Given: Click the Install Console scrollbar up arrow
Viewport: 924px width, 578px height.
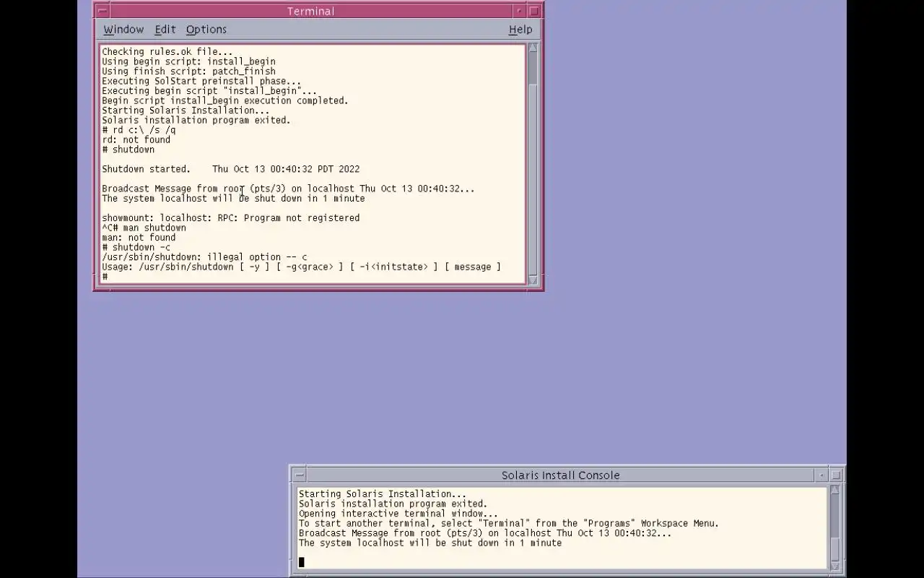Looking at the screenshot, I should [834, 491].
